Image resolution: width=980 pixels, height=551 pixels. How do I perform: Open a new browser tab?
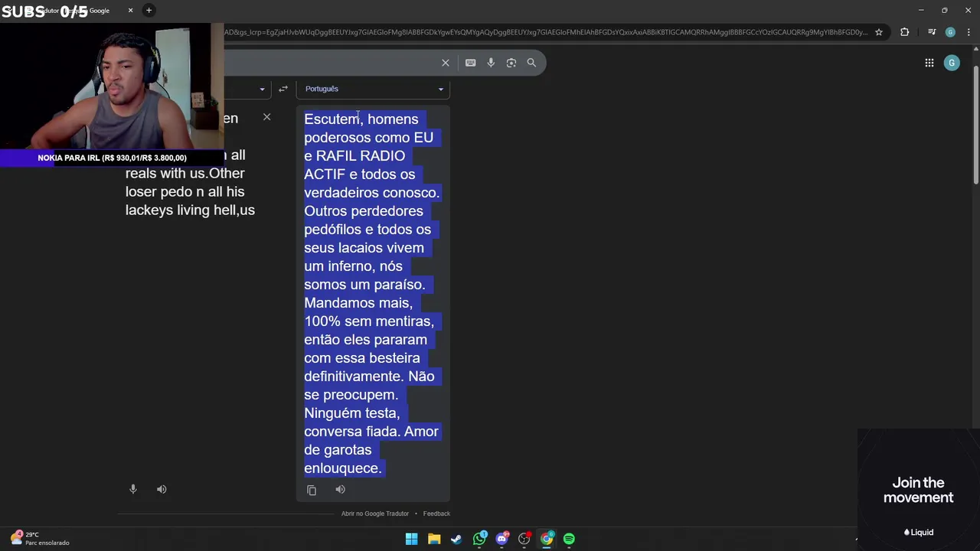[x=149, y=11]
